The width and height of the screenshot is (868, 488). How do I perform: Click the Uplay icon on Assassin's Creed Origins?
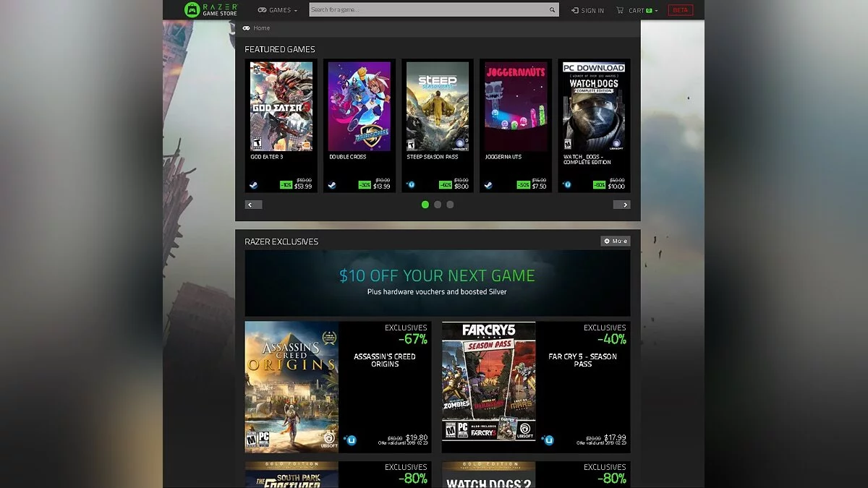[x=351, y=440]
